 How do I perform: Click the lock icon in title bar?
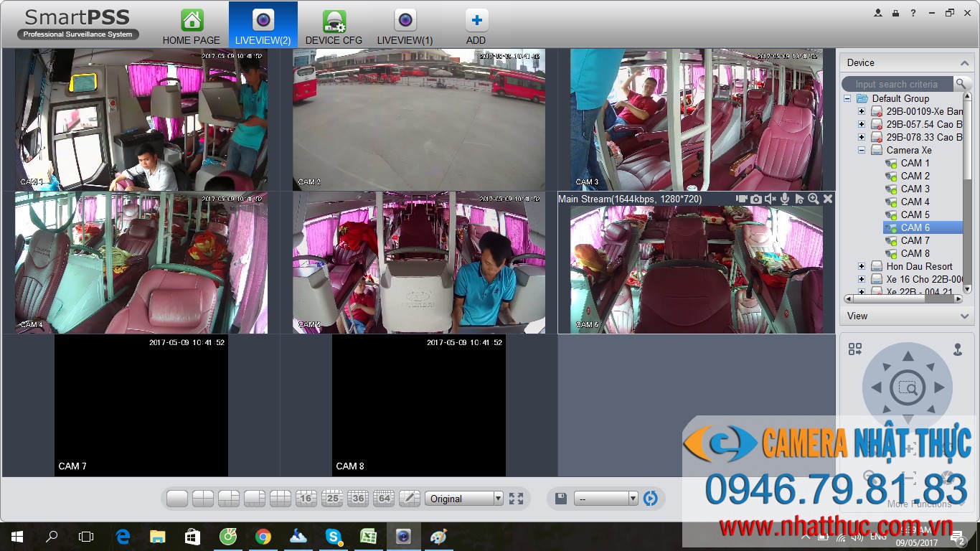[895, 13]
